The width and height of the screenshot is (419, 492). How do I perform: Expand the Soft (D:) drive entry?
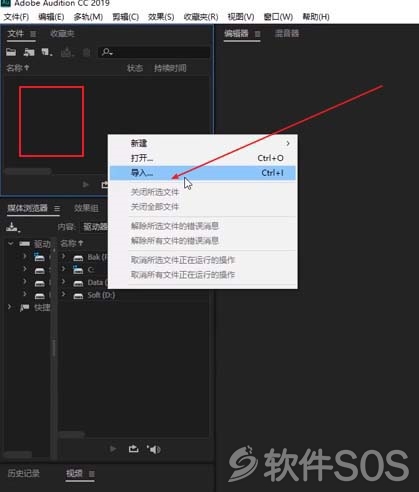coord(63,294)
